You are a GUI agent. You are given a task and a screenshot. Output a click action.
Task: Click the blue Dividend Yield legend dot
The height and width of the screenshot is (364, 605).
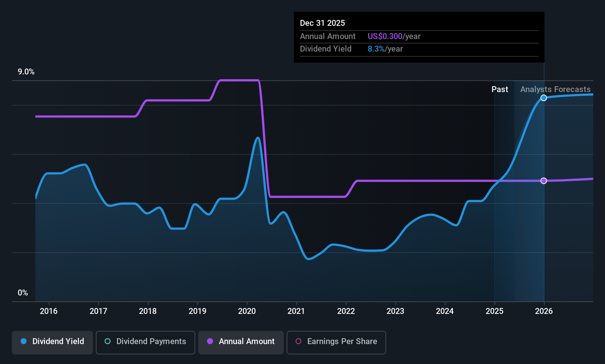tap(24, 341)
